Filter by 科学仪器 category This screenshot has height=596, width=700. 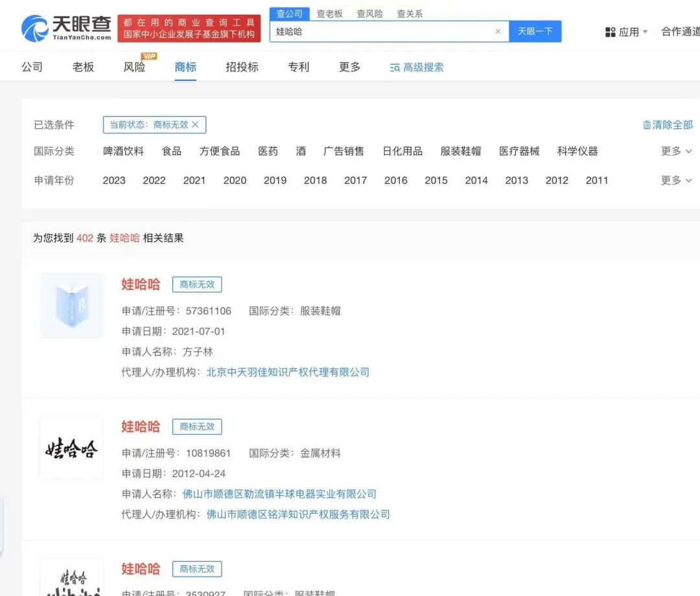point(577,151)
